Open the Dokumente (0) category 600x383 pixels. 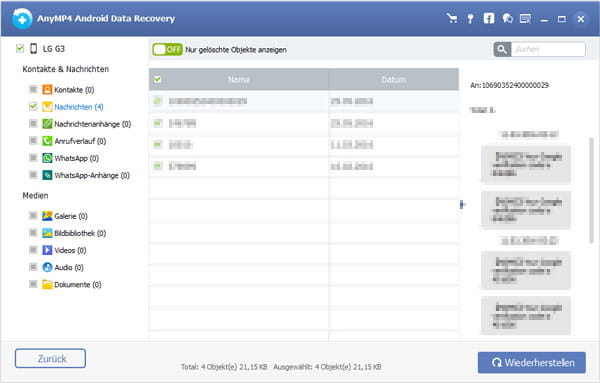click(x=78, y=284)
